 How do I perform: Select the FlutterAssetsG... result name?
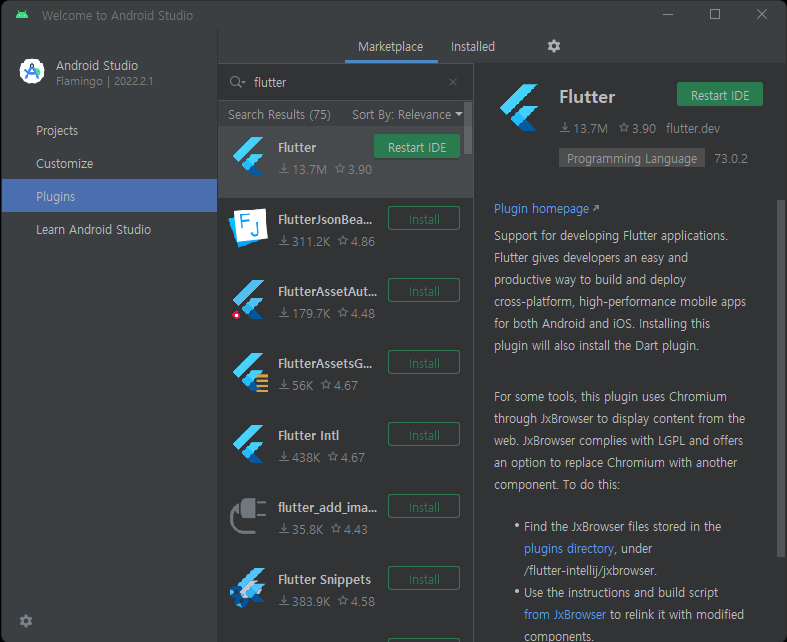click(325, 363)
